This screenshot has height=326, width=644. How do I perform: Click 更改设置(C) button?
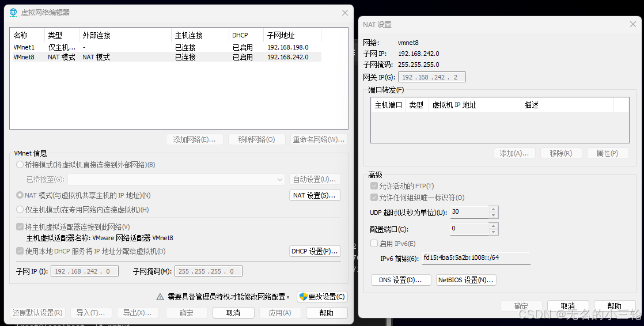(x=322, y=297)
